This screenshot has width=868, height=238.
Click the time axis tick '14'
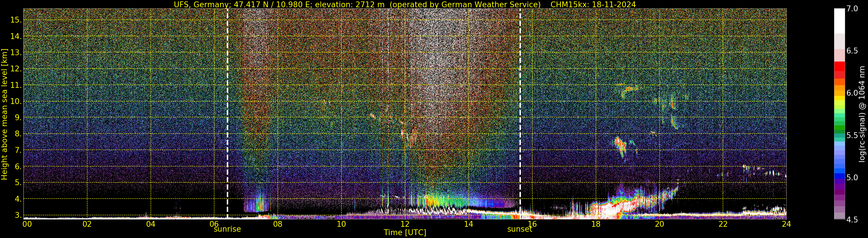[x=468, y=224]
